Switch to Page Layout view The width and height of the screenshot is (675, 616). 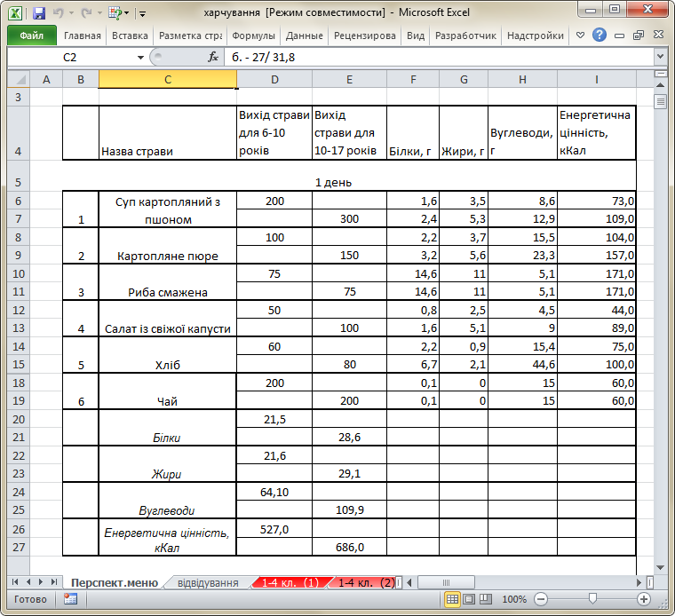[469, 599]
